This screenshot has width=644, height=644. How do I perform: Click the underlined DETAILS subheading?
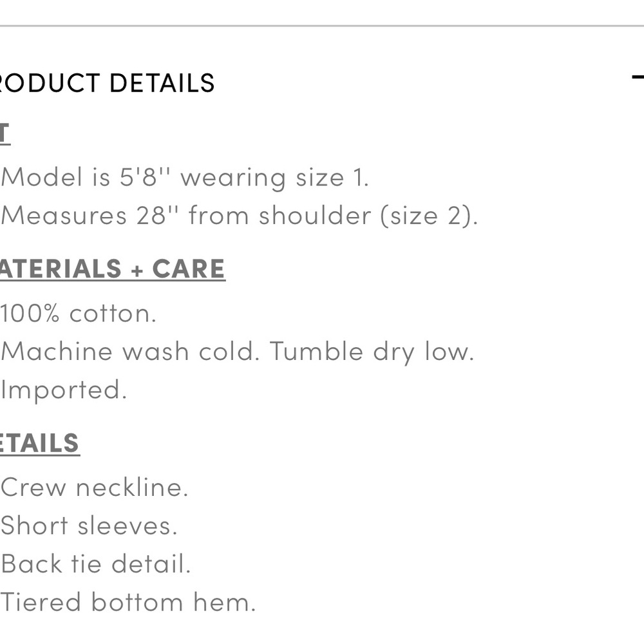pos(39,443)
